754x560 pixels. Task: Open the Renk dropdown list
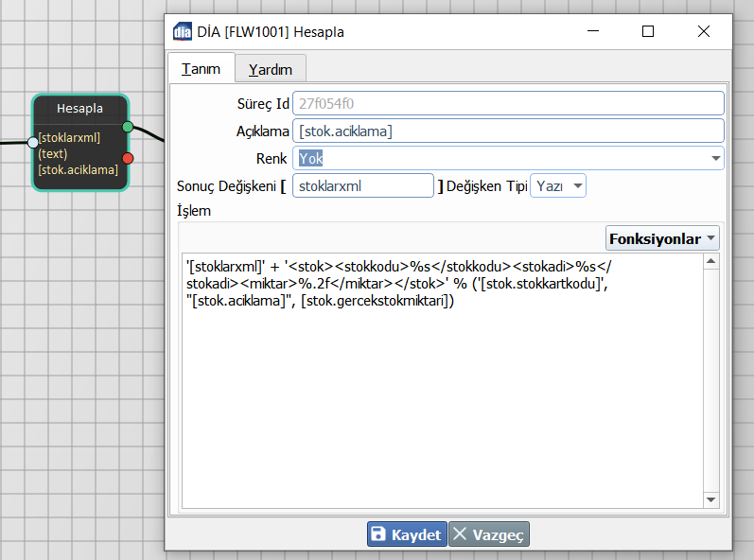[x=508, y=158]
